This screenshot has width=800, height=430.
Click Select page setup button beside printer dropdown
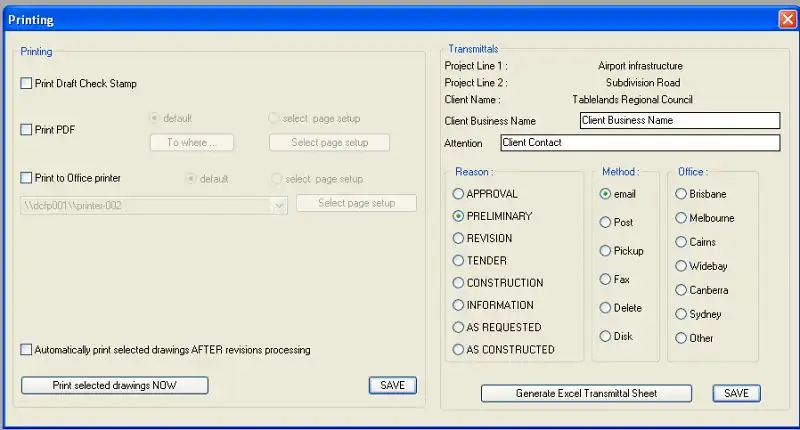pyautogui.click(x=357, y=203)
